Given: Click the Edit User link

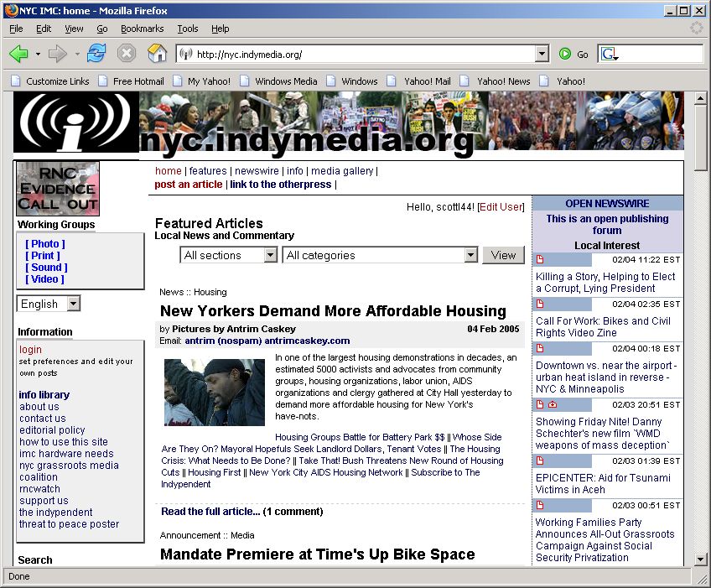Looking at the screenshot, I should 501,207.
